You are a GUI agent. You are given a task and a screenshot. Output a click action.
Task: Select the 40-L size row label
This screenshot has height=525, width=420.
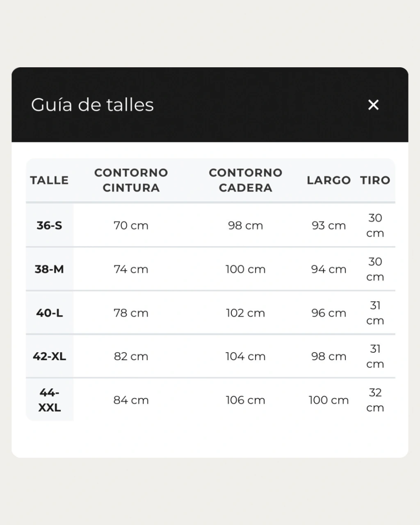click(49, 313)
